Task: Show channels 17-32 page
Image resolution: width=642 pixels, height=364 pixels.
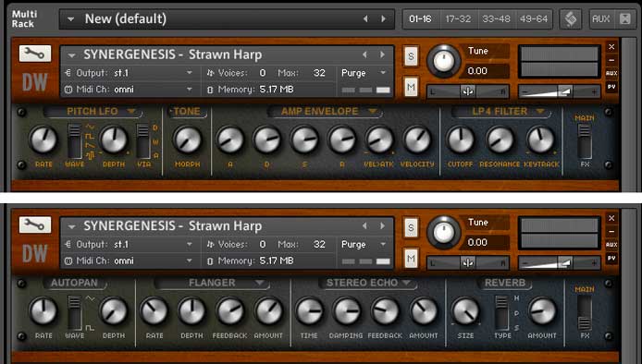Action: coord(458,18)
